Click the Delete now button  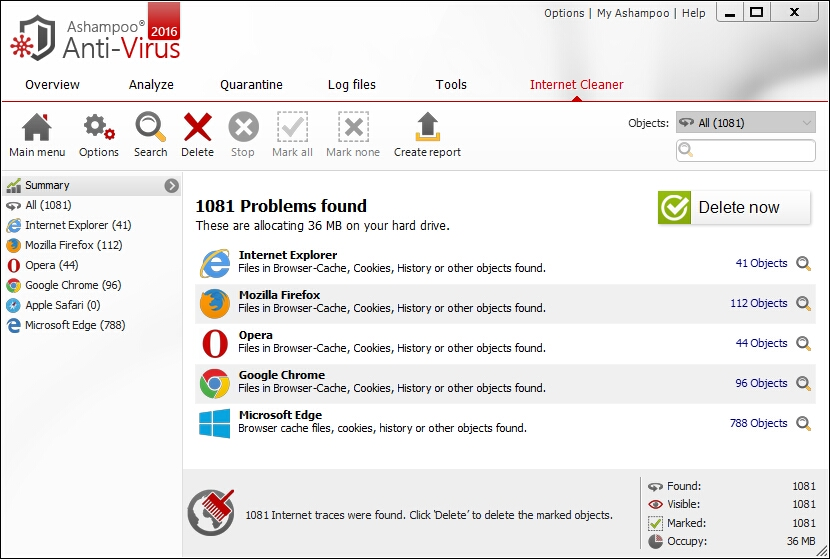click(734, 208)
